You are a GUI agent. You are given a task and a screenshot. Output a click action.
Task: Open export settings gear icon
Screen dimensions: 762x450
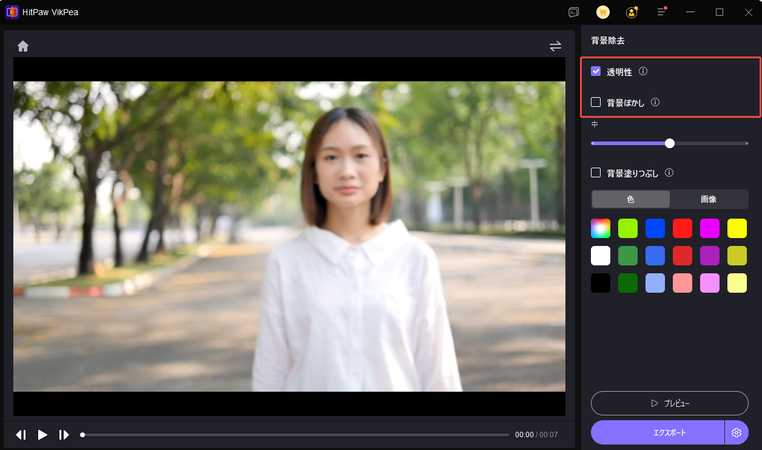[737, 432]
